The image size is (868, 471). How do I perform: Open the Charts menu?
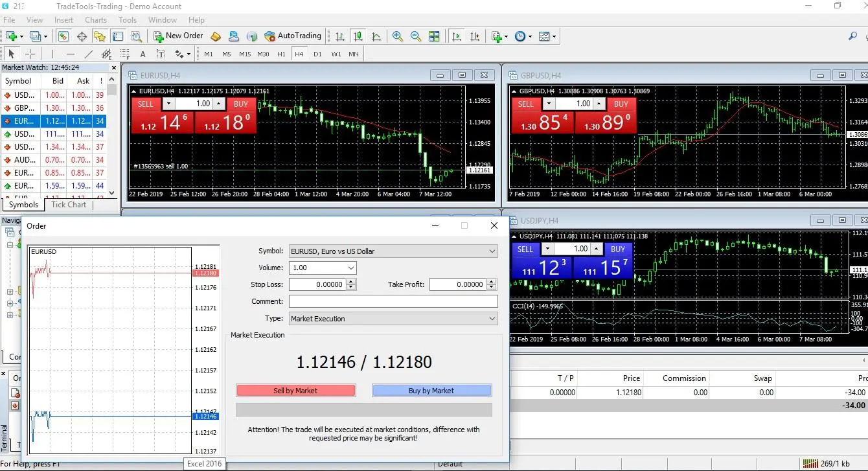point(96,20)
